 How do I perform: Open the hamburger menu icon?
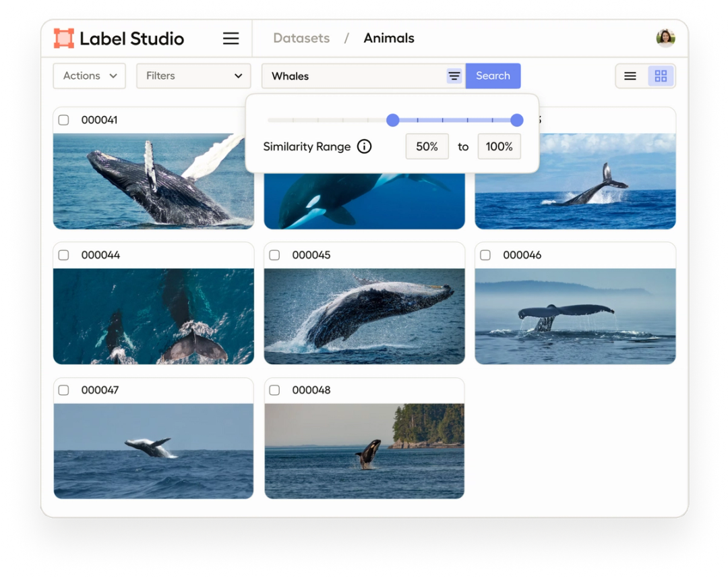pyautogui.click(x=231, y=38)
